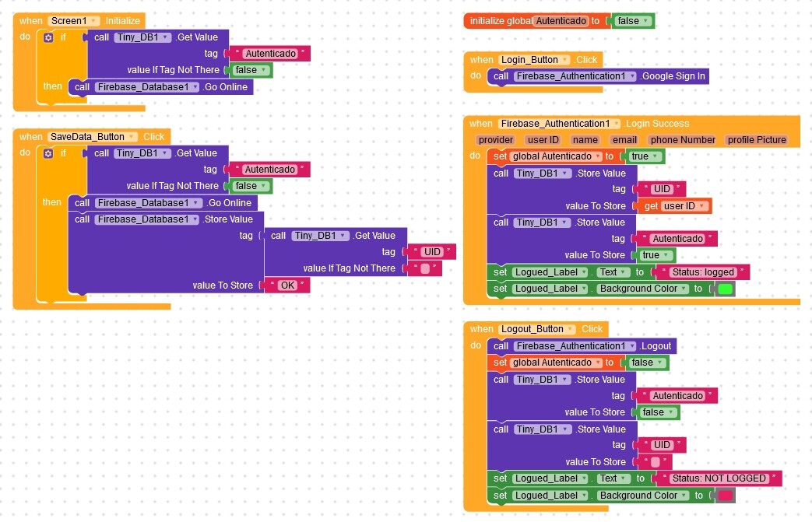Select the pink Background Color swatch in Logout
The height and width of the screenshot is (522, 812).
pos(725,496)
